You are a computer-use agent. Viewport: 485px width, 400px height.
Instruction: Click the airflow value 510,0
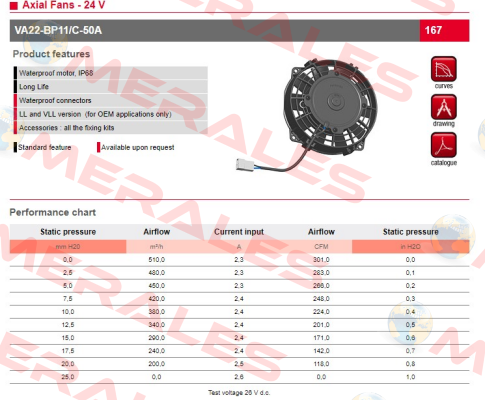point(156,260)
